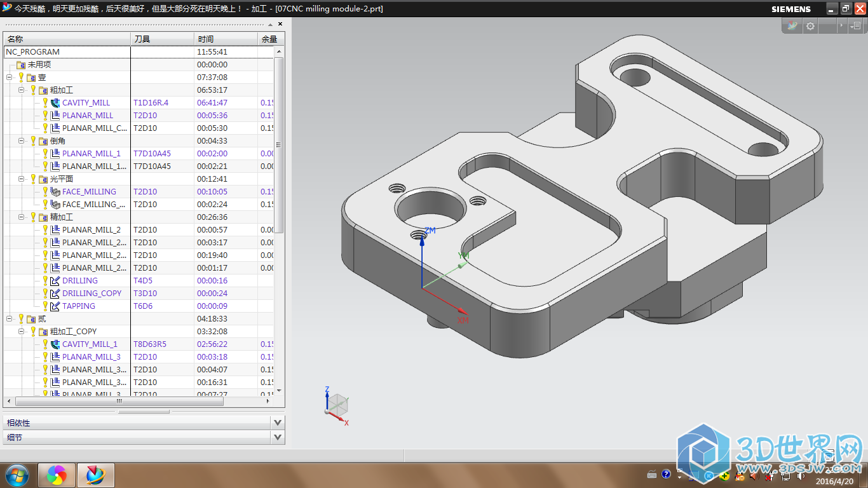Click the 壹 program group folder icon

click(31, 77)
